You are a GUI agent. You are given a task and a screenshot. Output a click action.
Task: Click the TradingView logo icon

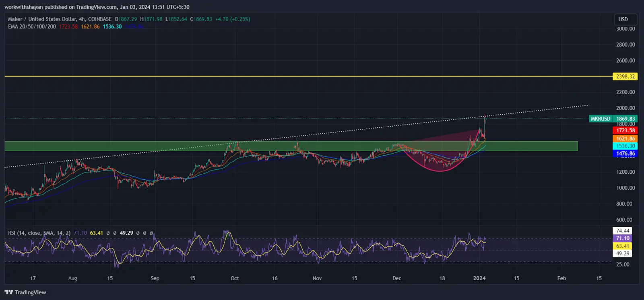click(x=9, y=292)
